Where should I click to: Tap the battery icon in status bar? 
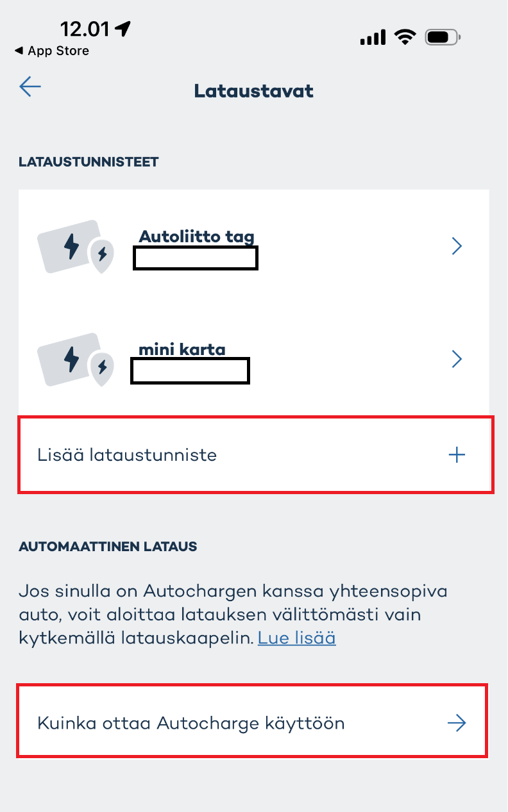(443, 38)
